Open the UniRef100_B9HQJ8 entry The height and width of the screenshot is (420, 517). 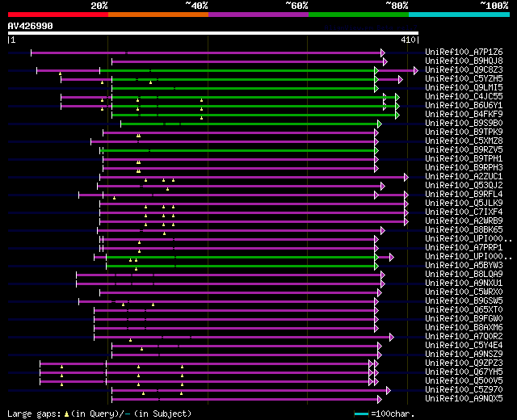pyautogui.click(x=464, y=61)
